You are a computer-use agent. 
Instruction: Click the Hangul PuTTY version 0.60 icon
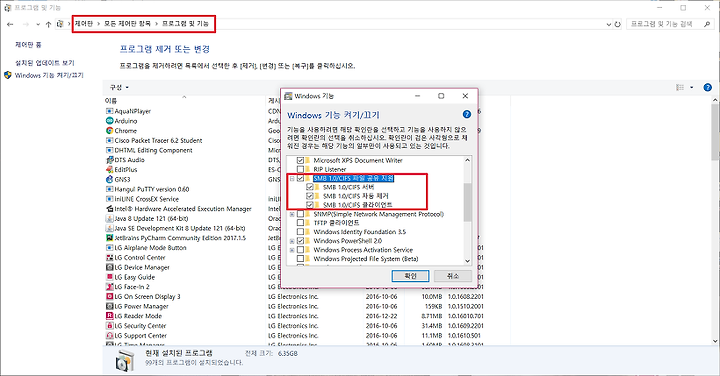[x=109, y=189]
